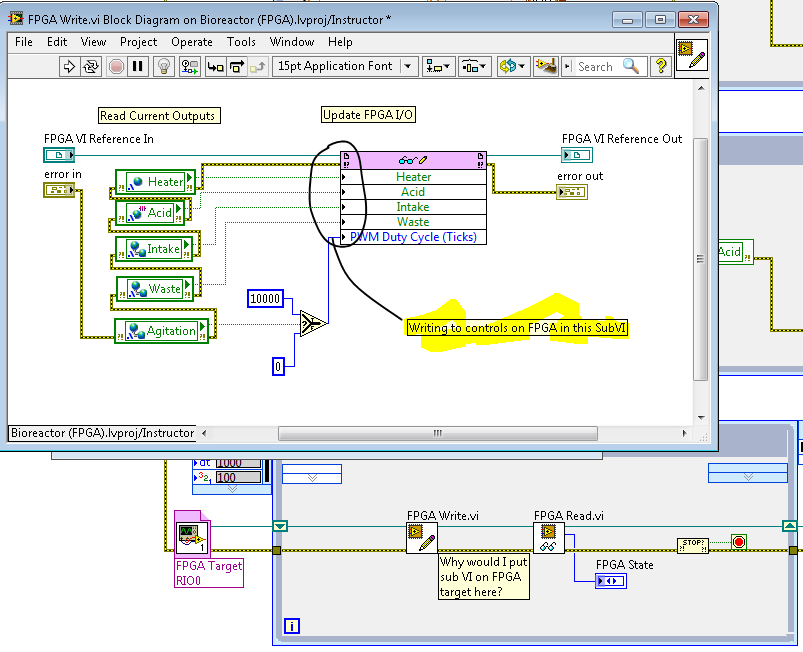Viewport: 803px width, 652px height.
Task: Click Run Continuously button
Action: pos(91,67)
